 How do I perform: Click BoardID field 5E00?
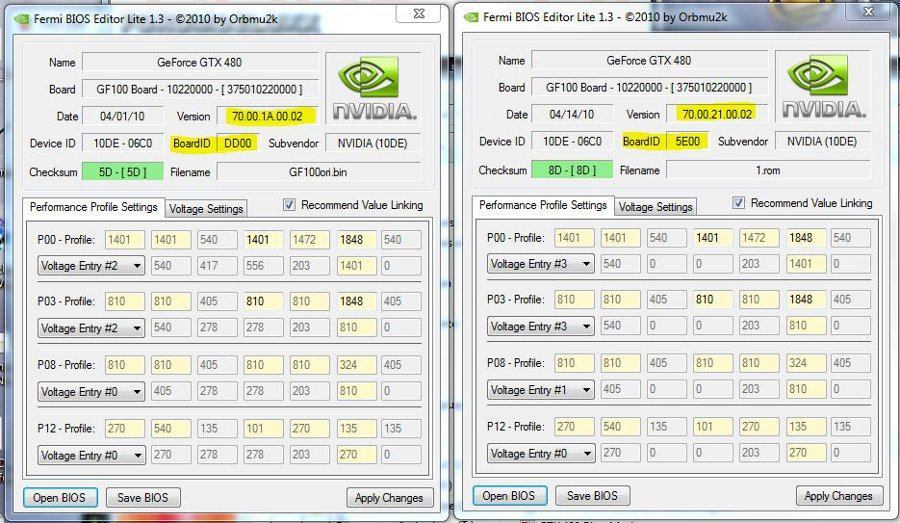click(x=687, y=141)
